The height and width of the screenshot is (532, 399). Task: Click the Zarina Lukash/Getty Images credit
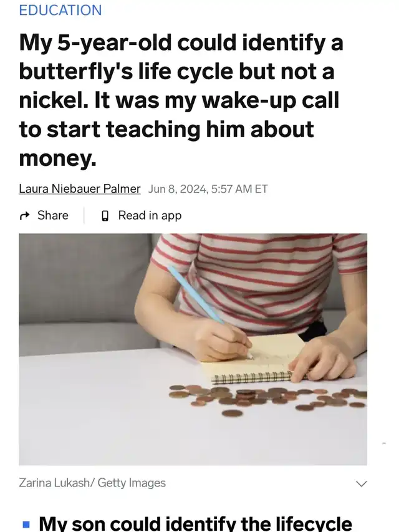tap(92, 483)
